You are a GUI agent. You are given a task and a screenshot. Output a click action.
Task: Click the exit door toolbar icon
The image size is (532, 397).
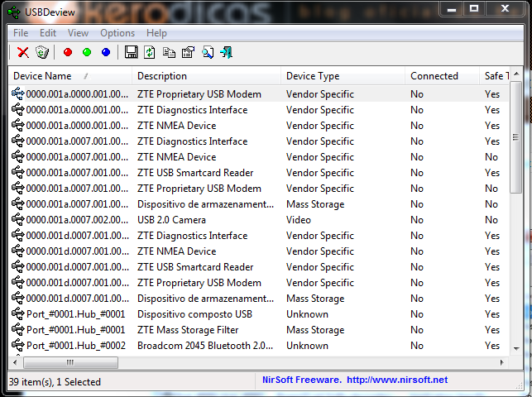tap(226, 53)
